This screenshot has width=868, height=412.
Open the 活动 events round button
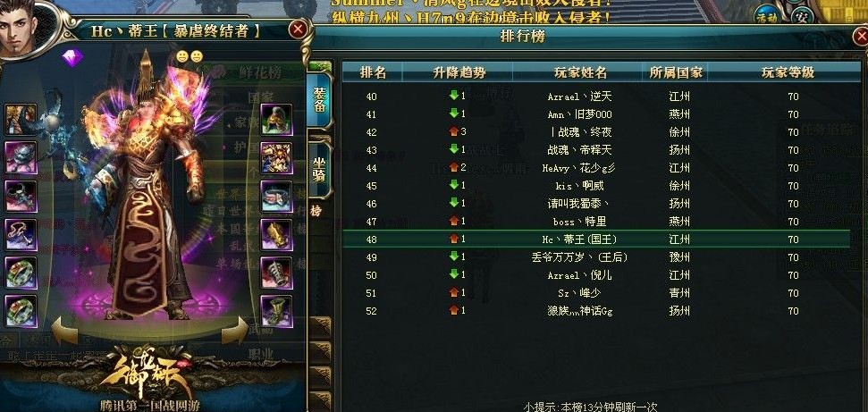tap(767, 17)
